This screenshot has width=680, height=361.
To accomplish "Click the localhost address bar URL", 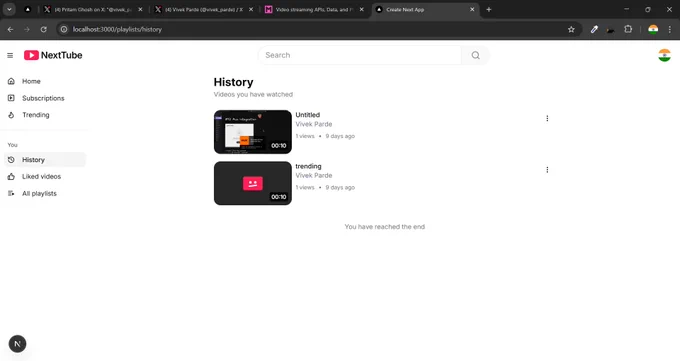I will tap(117, 30).
